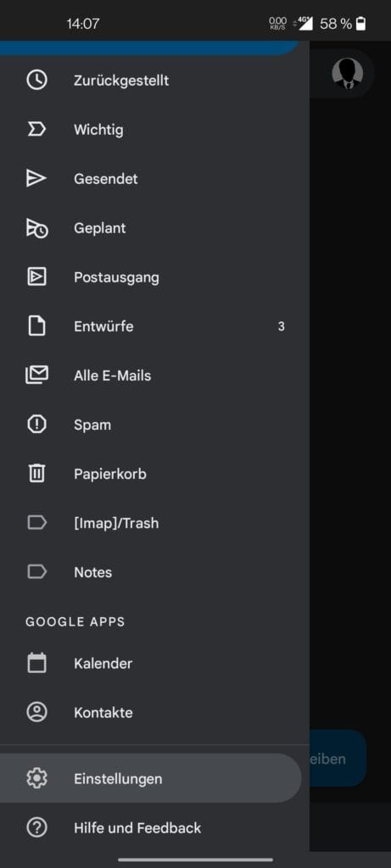Tap the Postausgang outbox icon
This screenshot has width=391, height=868.
pyautogui.click(x=36, y=277)
